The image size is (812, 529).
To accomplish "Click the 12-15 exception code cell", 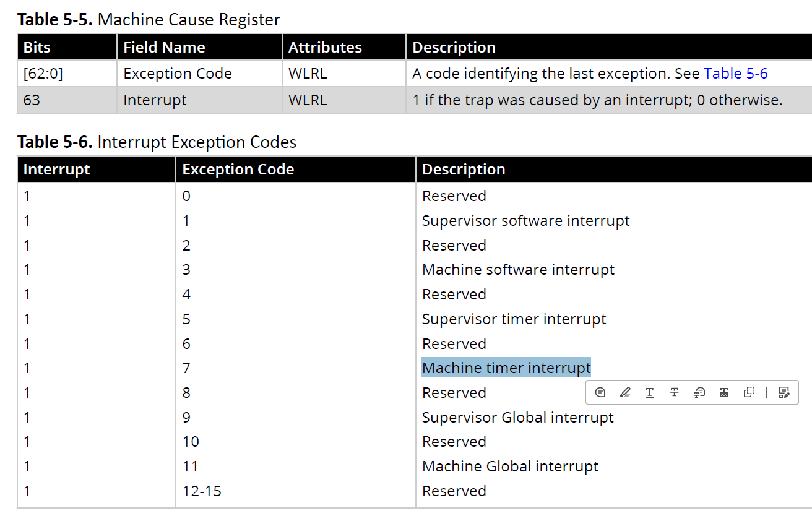I will point(202,491).
